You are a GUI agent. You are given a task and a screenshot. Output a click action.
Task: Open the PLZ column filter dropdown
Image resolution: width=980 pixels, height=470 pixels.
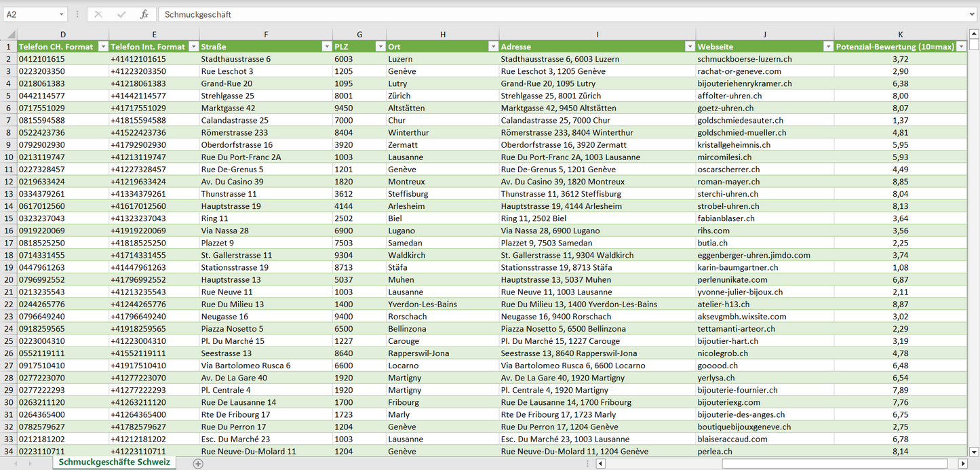tap(380, 47)
